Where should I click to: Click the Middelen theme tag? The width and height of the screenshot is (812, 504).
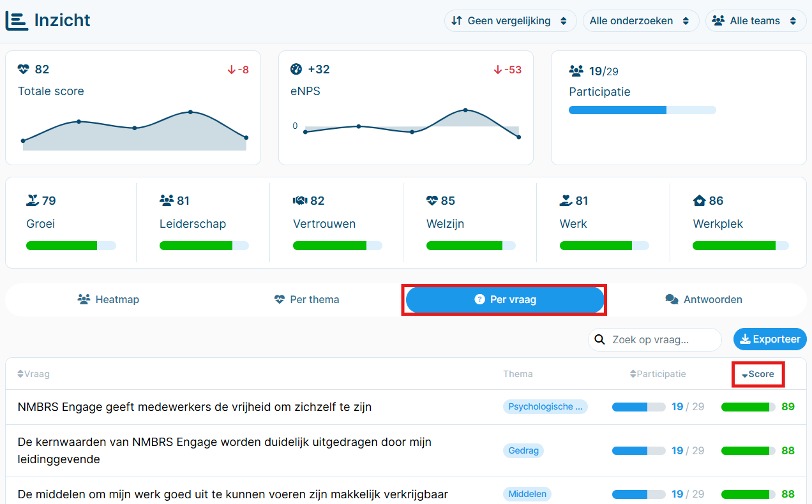[x=527, y=494]
